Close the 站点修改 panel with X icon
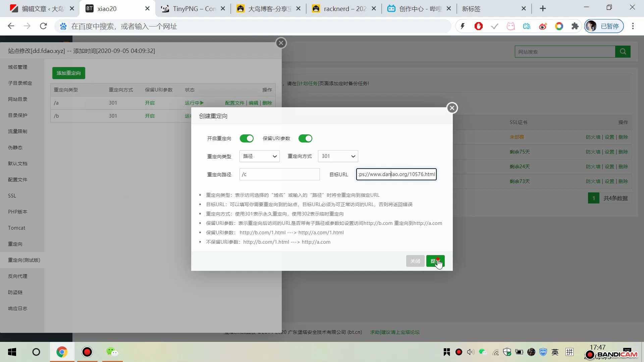The image size is (644, 362). pos(281,43)
